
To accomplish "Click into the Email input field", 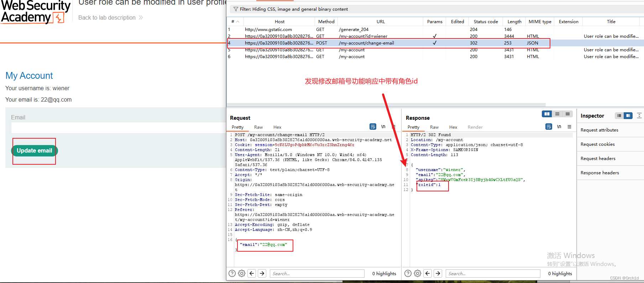I will (119, 128).
